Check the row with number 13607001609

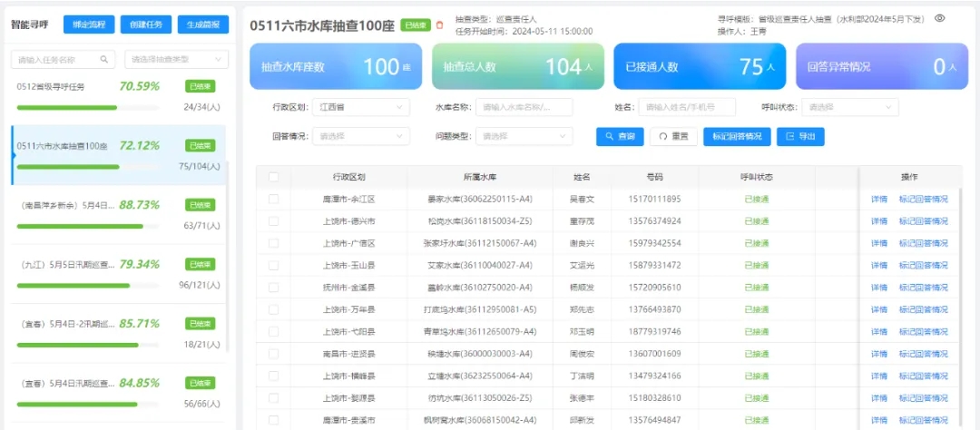[274, 354]
